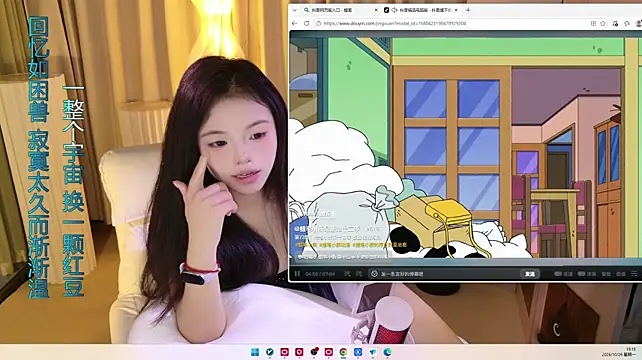This screenshot has height=360, width=642.
Task: Switch to the first search tab
Action: (x=341, y=10)
